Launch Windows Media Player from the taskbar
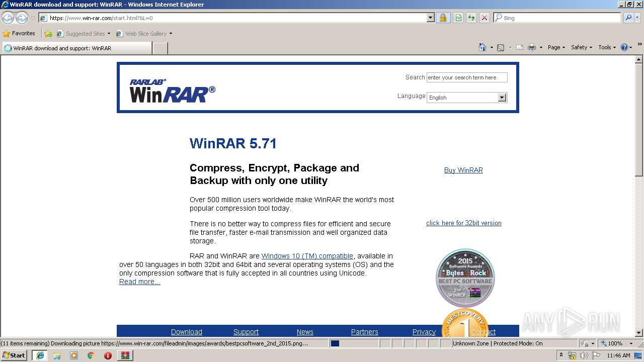This screenshot has width=644, height=362. [74, 355]
